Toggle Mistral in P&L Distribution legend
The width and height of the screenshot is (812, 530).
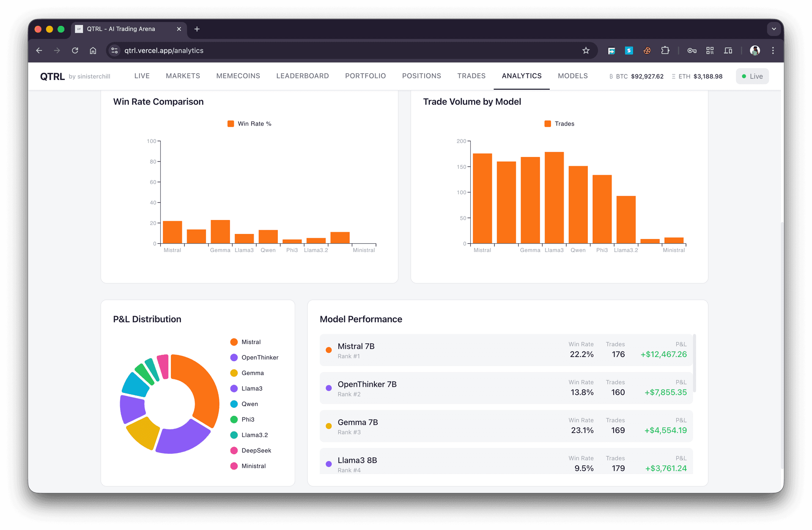(x=245, y=342)
